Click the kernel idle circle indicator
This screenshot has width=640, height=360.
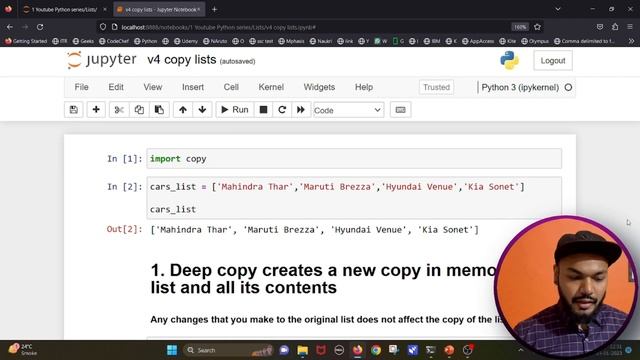(568, 87)
